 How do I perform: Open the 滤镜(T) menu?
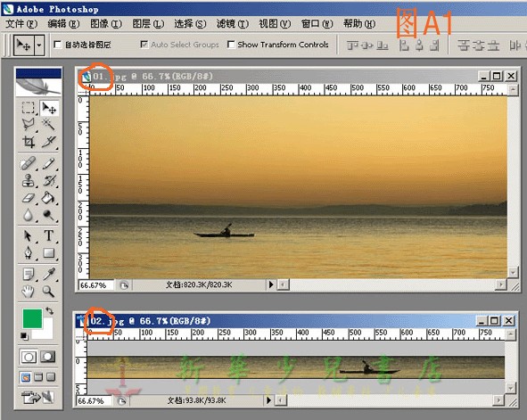pyautogui.click(x=232, y=24)
